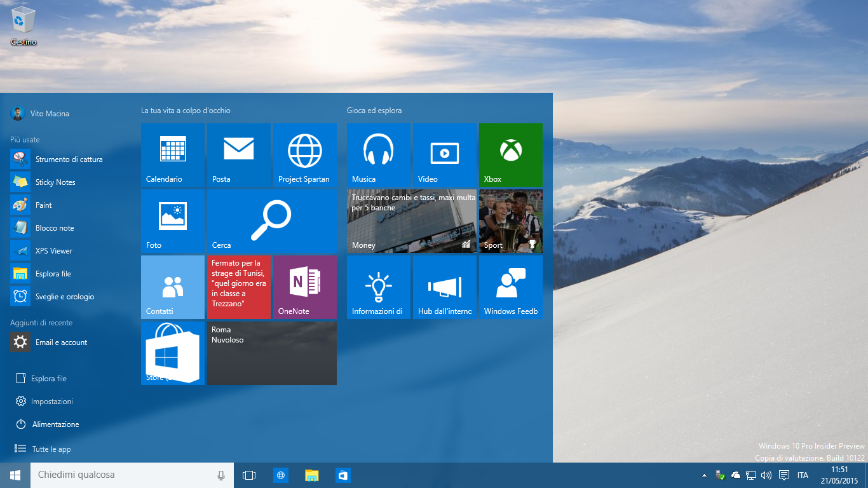
Task: Click the microphone icon in search box
Action: coord(221,475)
